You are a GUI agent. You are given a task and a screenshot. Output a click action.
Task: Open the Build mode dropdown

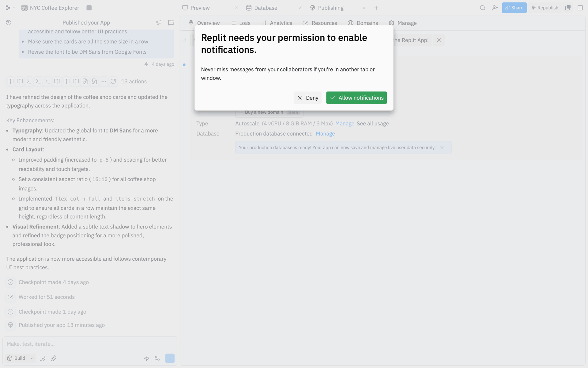coord(20,358)
